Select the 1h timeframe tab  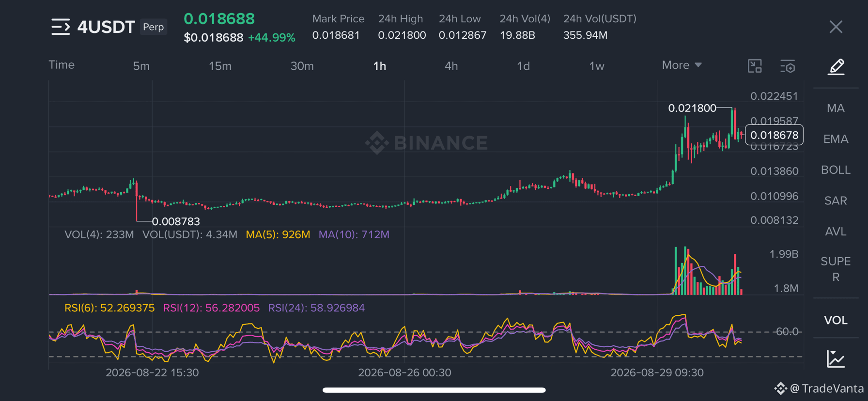pyautogui.click(x=379, y=66)
